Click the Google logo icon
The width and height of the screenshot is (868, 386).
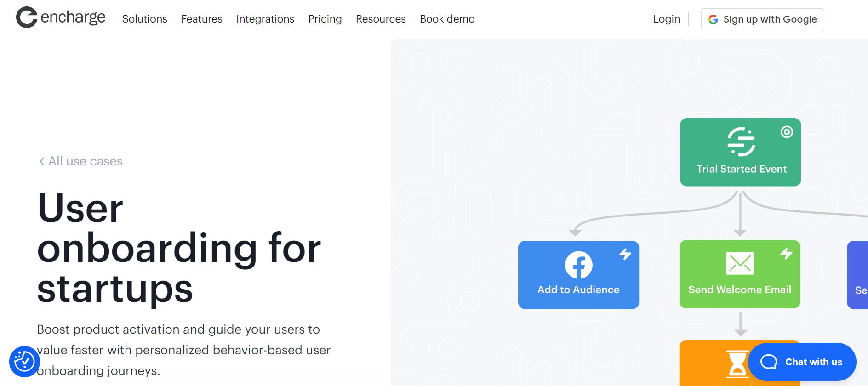pos(713,19)
